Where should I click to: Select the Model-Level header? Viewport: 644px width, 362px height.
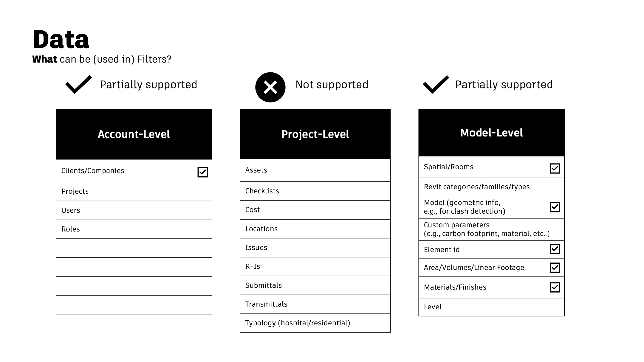click(491, 133)
